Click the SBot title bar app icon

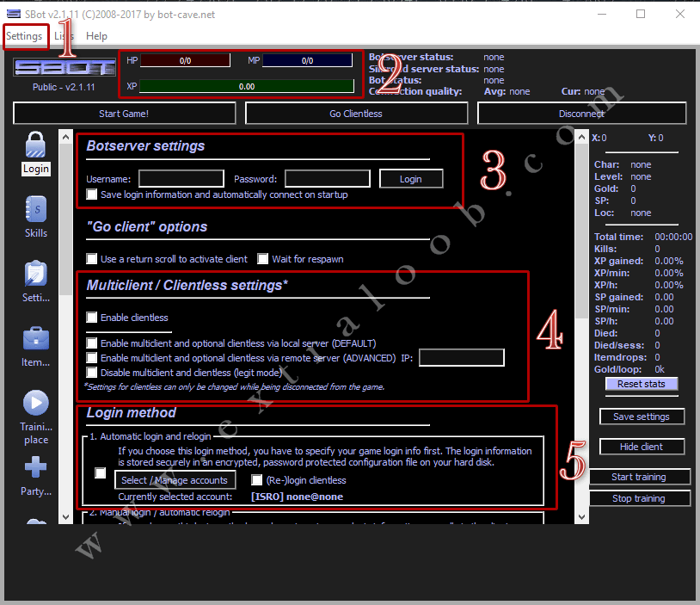(x=14, y=14)
